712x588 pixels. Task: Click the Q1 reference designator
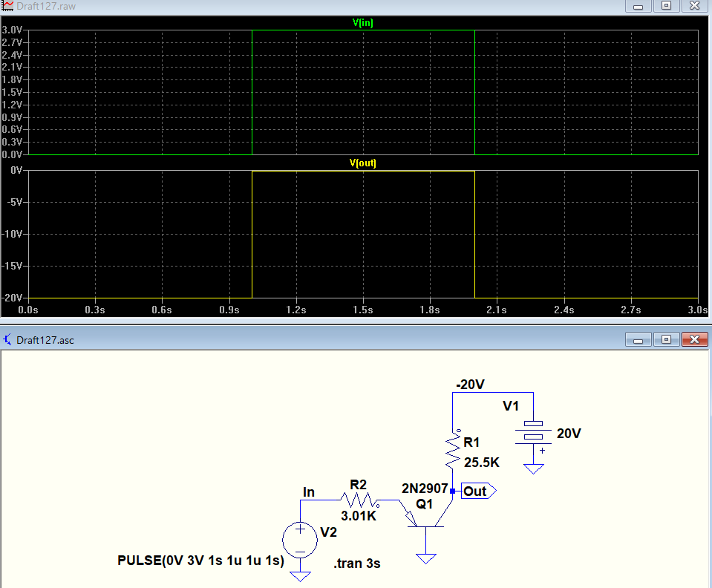[424, 504]
